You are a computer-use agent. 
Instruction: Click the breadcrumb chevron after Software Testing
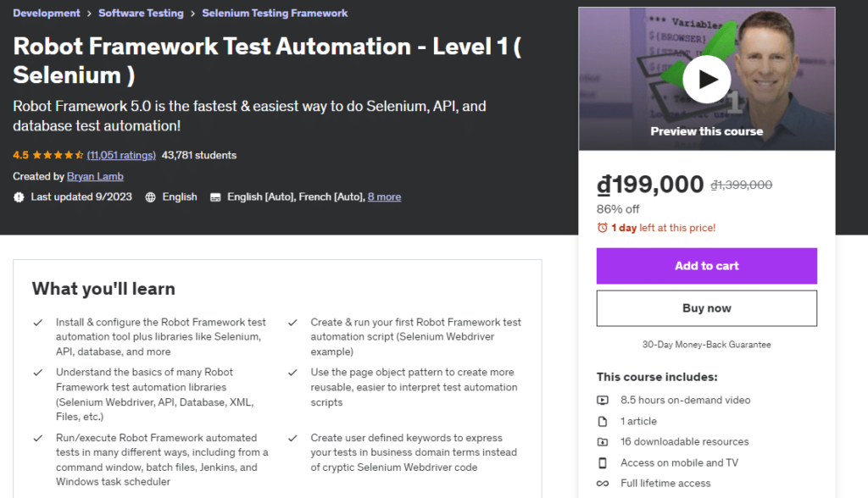click(x=192, y=14)
